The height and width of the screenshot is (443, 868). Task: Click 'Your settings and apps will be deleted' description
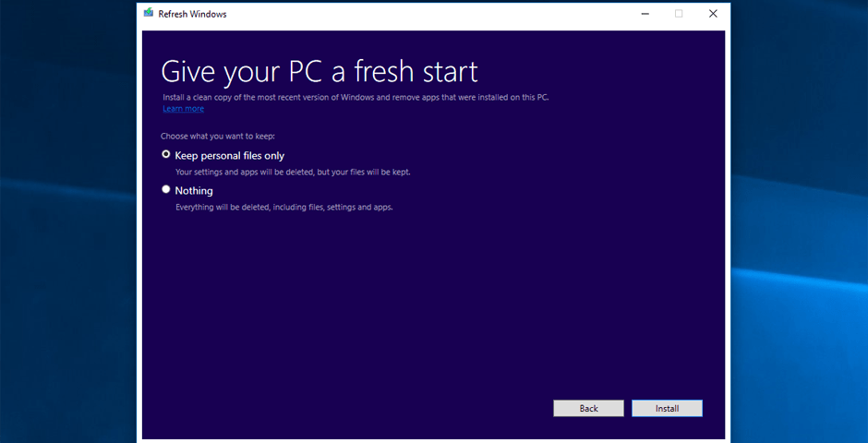coord(293,172)
